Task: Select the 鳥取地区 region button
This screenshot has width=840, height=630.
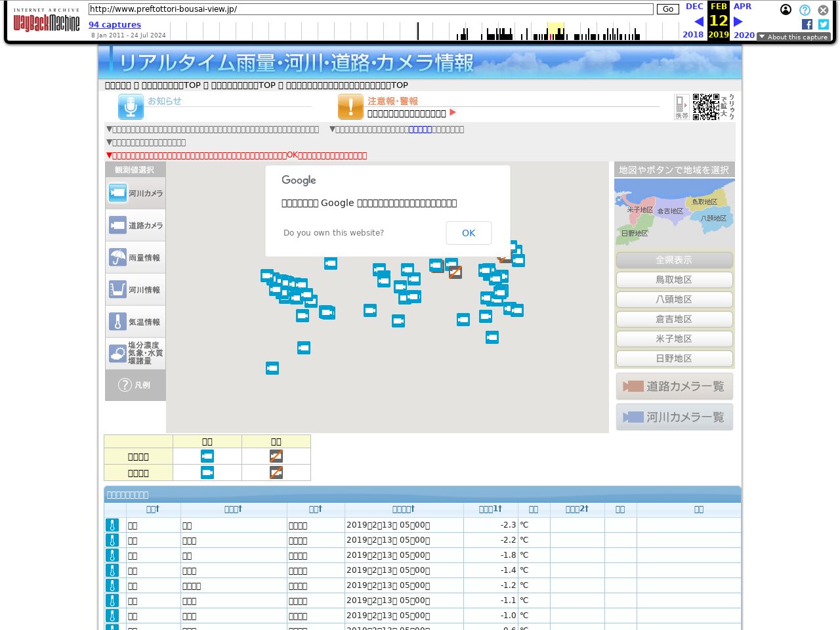Action: click(x=674, y=280)
